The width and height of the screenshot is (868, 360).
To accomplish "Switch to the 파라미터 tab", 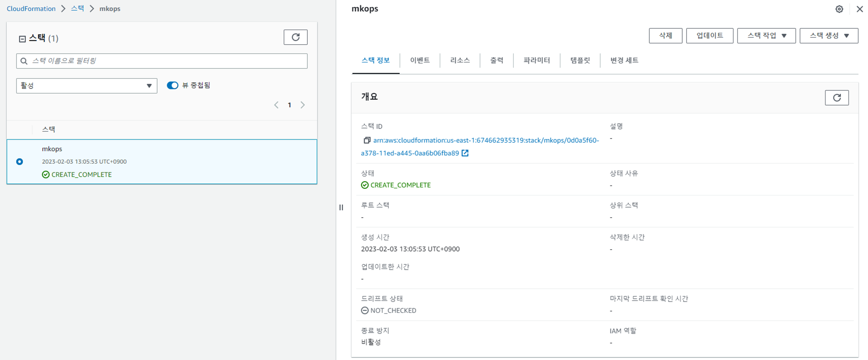I will (537, 60).
